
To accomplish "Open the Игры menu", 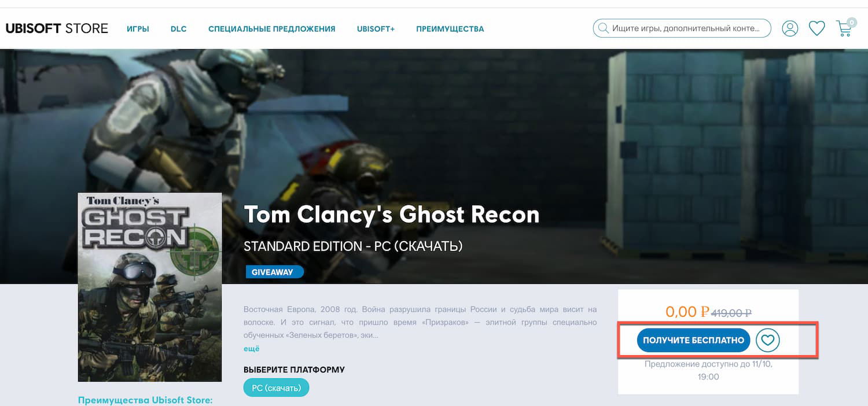I will (138, 29).
